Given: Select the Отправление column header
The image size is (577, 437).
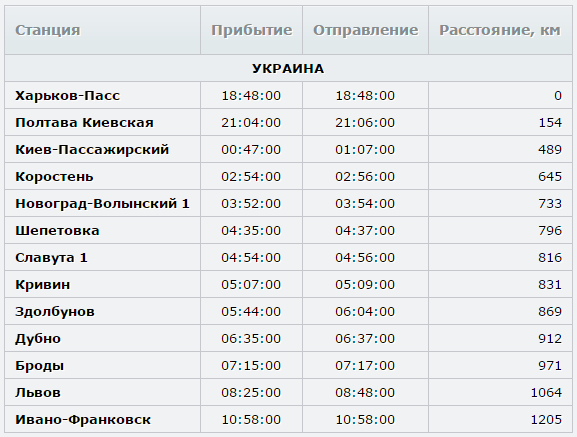Looking at the screenshot, I should tap(365, 30).
